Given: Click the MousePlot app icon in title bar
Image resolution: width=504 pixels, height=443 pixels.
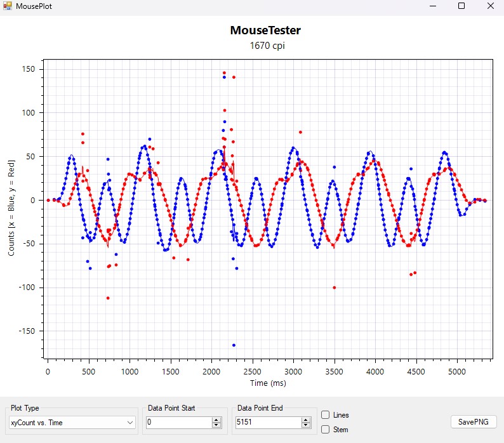Looking at the screenshot, I should [x=7, y=6].
